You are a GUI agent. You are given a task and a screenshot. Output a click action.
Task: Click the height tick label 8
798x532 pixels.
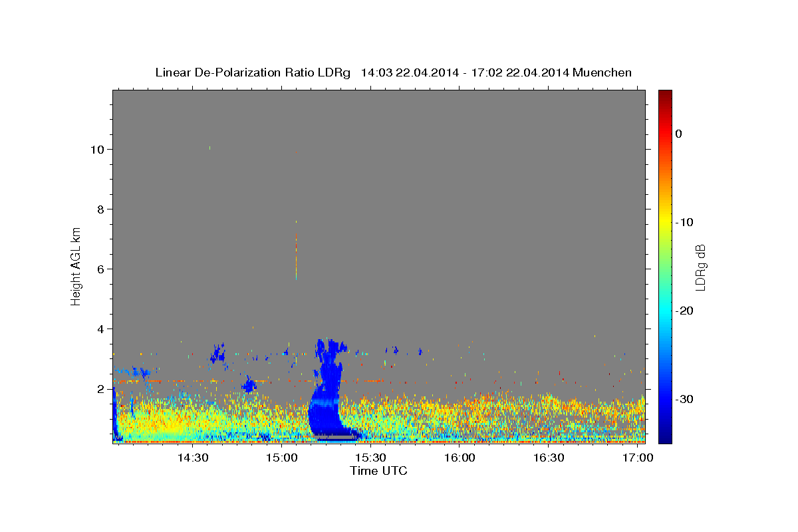pyautogui.click(x=102, y=209)
